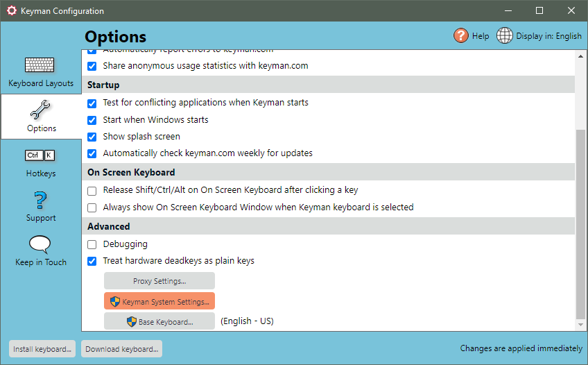This screenshot has height=365, width=588.
Task: Open Proxy Settings
Action: point(159,281)
